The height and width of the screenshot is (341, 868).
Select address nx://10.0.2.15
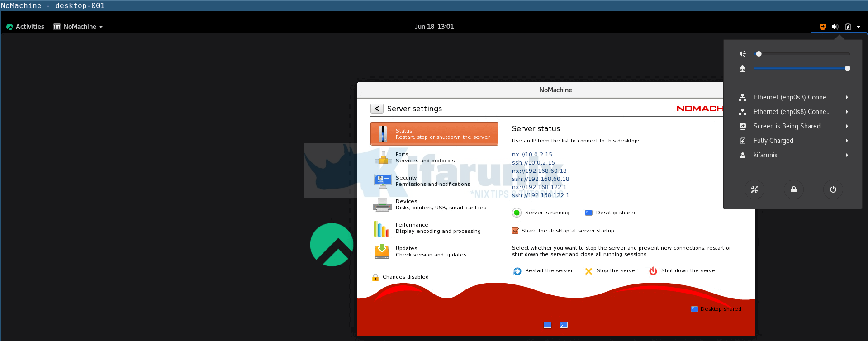pyautogui.click(x=532, y=154)
